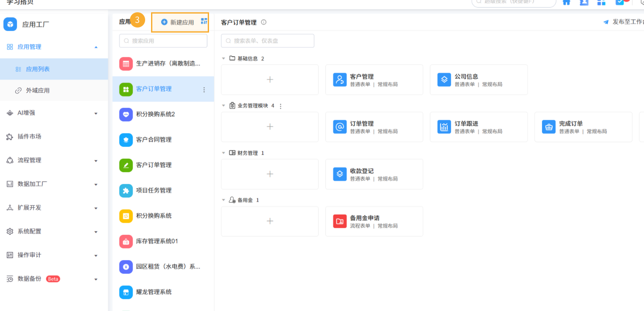The image size is (644, 311).
Task: Focus the 搜索应用 search field
Action: click(163, 41)
